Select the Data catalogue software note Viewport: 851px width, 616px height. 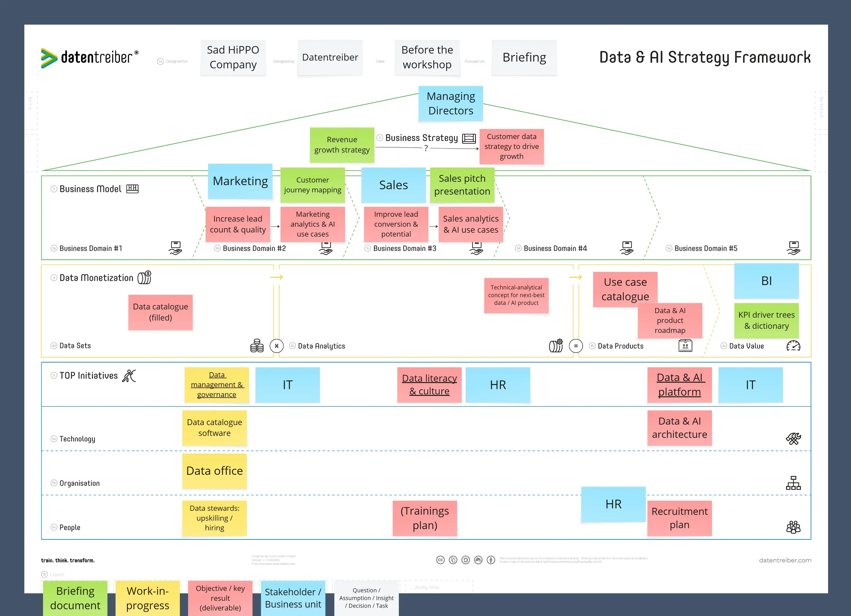[x=215, y=428]
